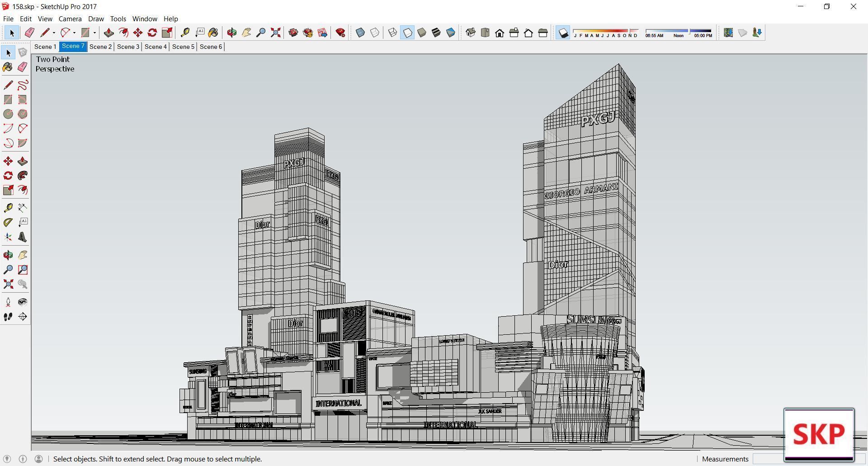Toggle Show/Hide Shadows button
This screenshot has height=466, width=868.
point(563,33)
